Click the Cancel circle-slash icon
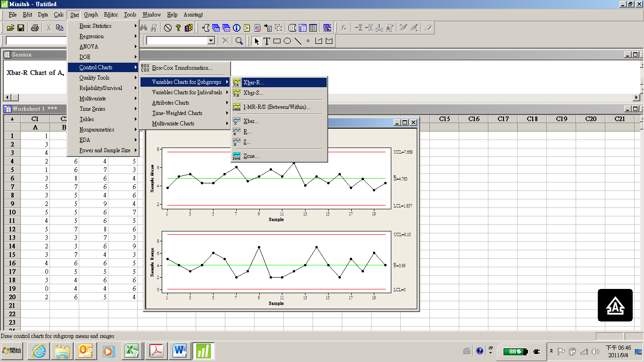Viewport: 644px width, 362px height. tap(168, 28)
